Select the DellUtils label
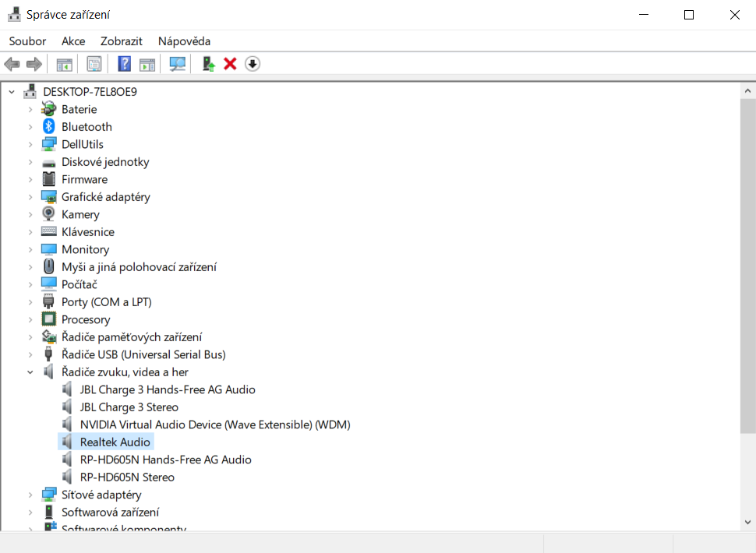Viewport: 756px width, 553px height. pyautogui.click(x=83, y=144)
